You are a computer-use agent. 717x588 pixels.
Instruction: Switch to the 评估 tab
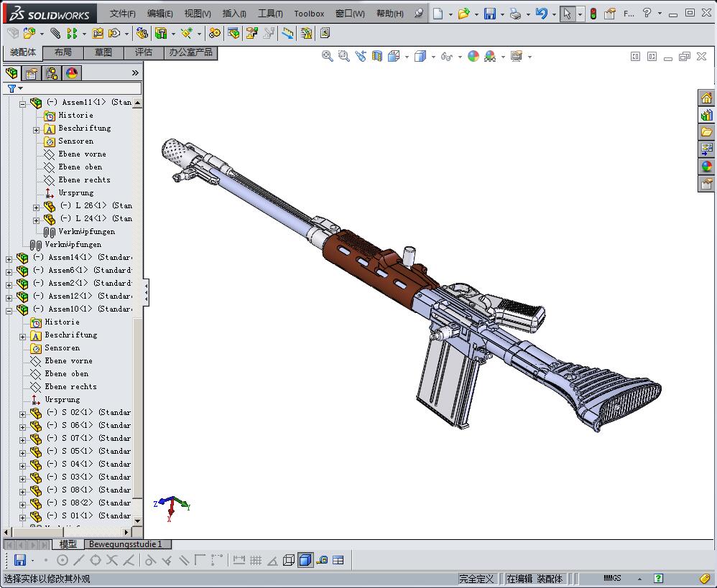pos(144,52)
